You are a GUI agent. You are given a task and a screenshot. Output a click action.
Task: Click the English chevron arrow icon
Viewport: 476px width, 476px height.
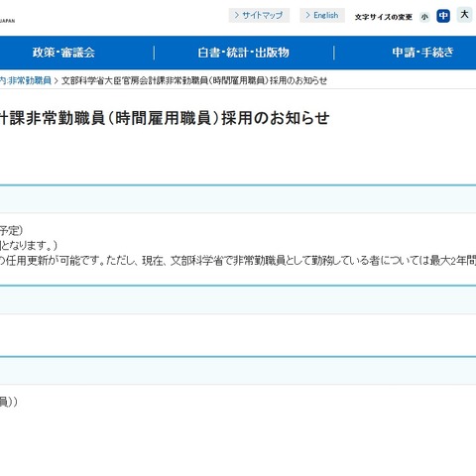pos(307,15)
